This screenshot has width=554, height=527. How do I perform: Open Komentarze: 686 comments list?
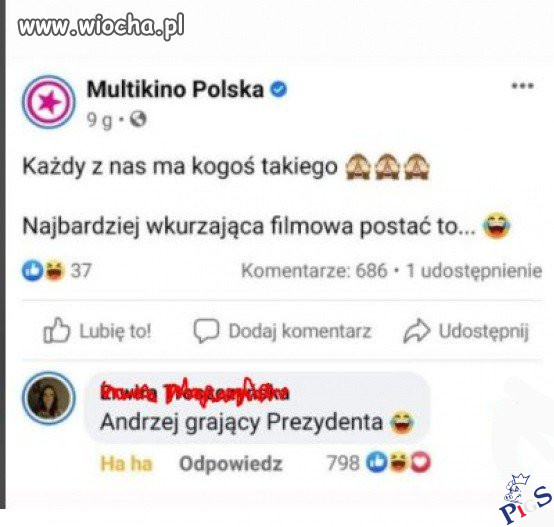point(314,271)
